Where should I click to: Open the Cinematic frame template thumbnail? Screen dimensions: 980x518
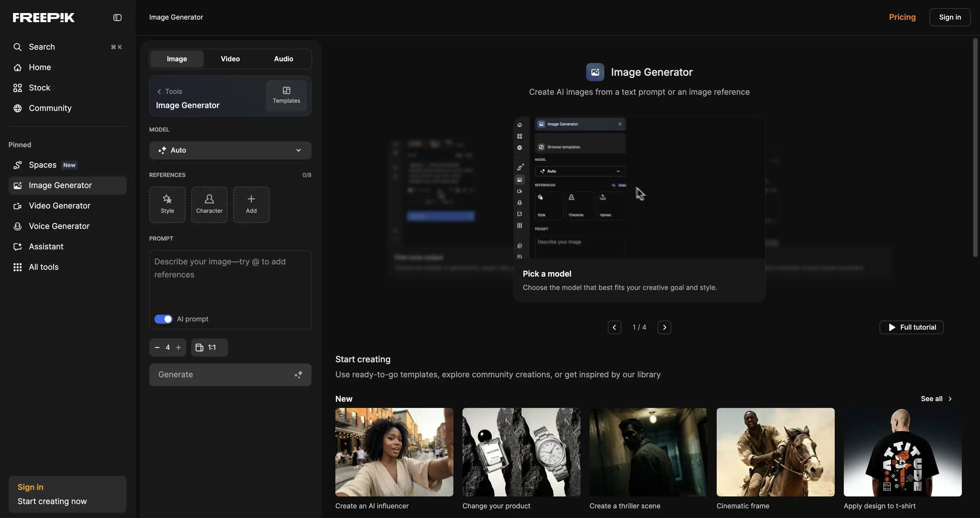pos(775,452)
